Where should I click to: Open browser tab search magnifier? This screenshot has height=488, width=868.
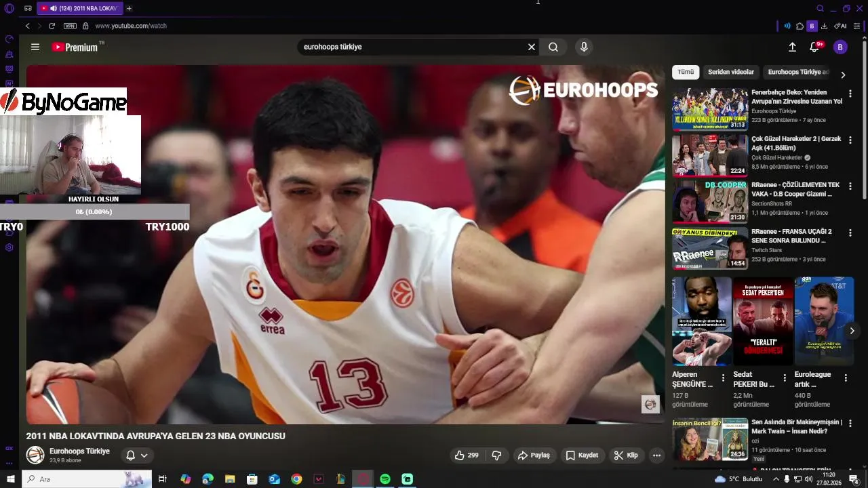click(x=820, y=8)
